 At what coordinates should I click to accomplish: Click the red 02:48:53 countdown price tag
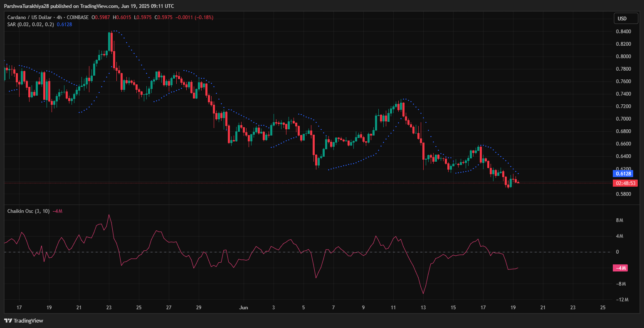click(x=625, y=183)
